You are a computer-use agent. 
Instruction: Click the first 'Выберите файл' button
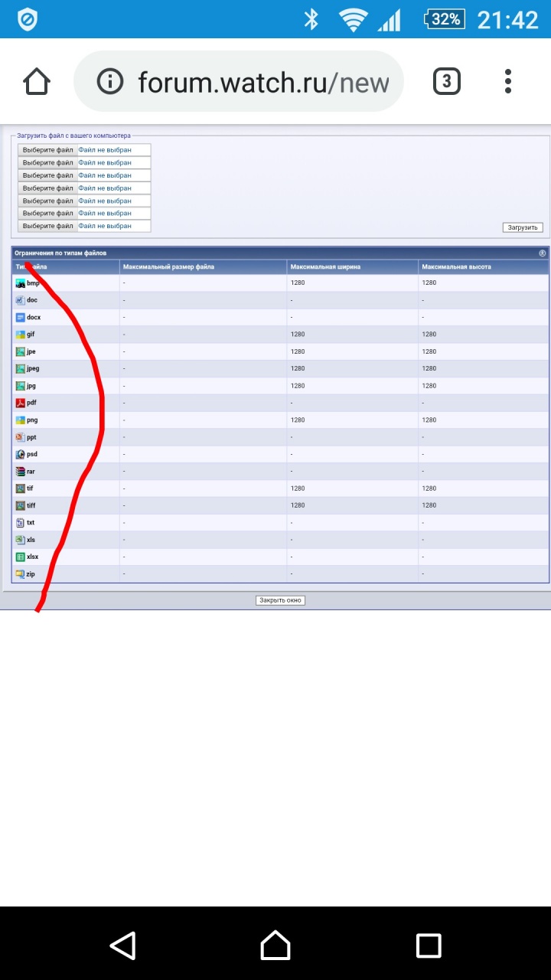[47, 150]
